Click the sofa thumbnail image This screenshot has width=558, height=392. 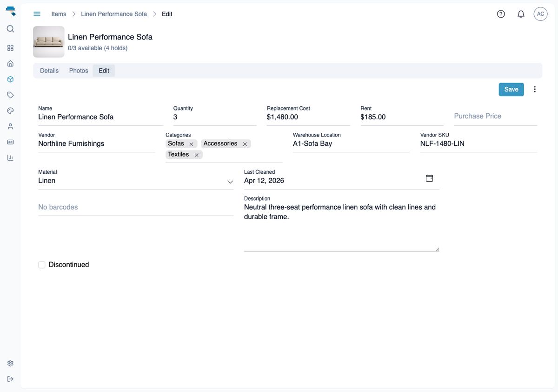click(x=49, y=42)
